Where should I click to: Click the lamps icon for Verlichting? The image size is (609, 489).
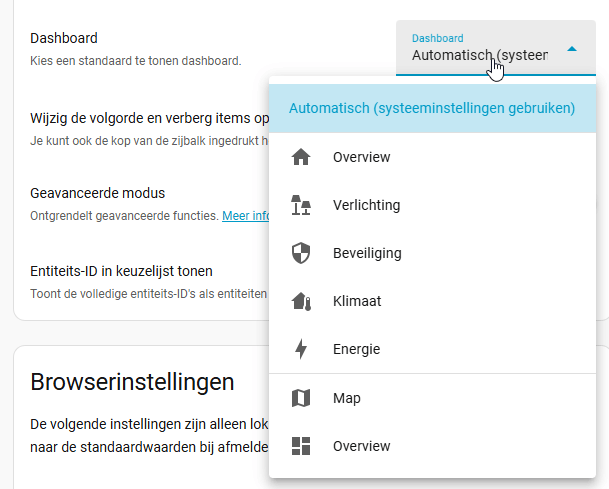pyautogui.click(x=301, y=205)
